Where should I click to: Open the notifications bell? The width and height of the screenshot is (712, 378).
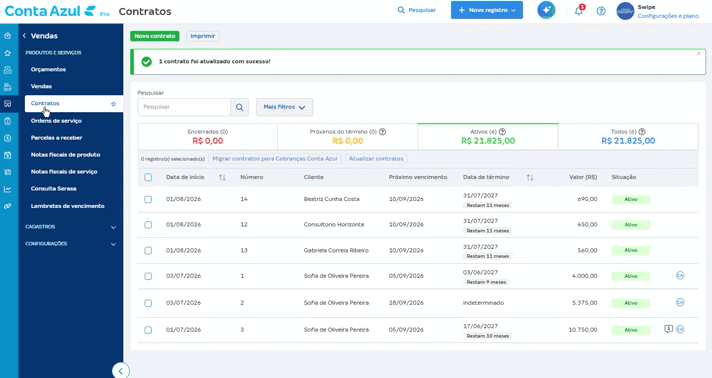[579, 11]
